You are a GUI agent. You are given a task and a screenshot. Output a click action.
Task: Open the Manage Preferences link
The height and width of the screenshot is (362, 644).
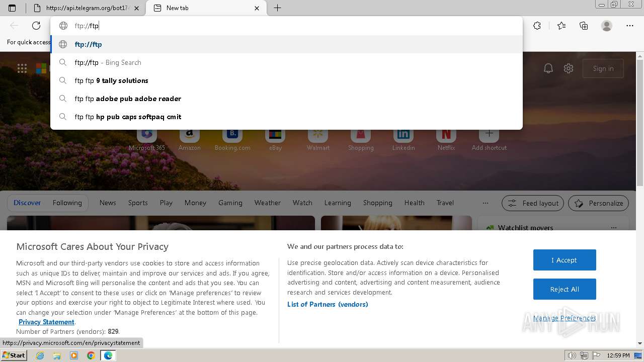coord(565,318)
